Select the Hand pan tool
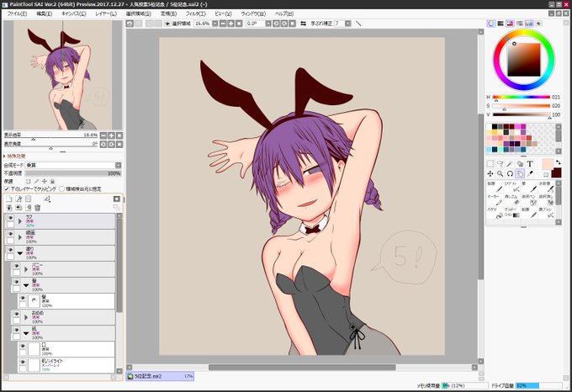Viewport: 572px width, 392px height. (520, 173)
